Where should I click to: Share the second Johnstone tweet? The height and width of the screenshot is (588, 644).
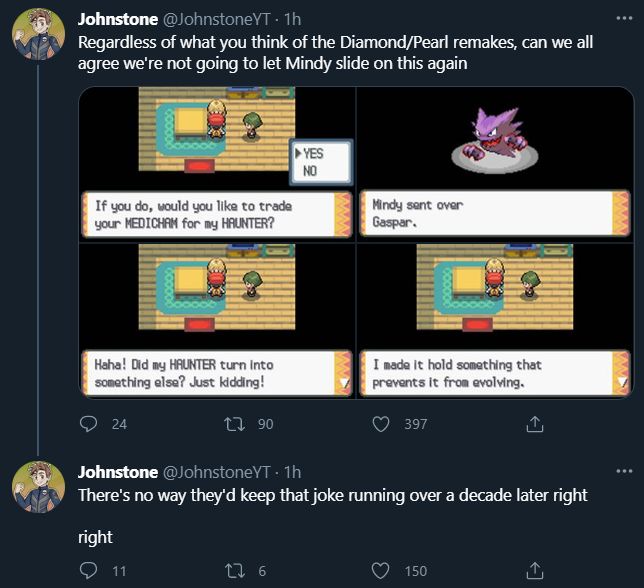click(534, 570)
